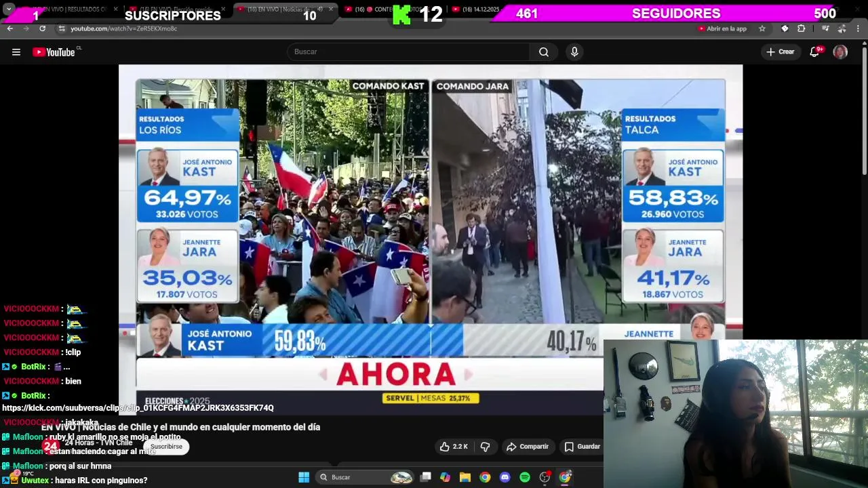This screenshot has width=868, height=488.
Task: Open second Chrome taskbar icon with badge
Action: coord(564,477)
